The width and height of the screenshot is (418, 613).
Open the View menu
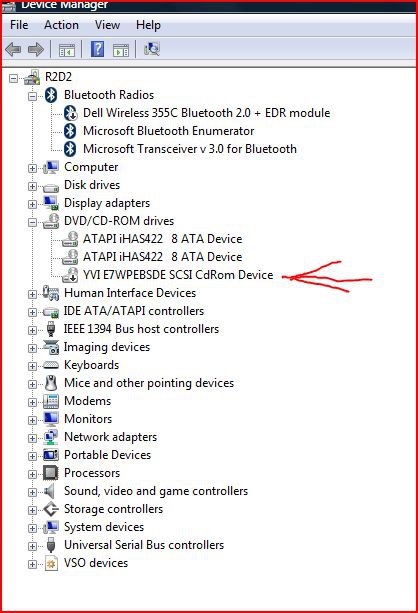tap(107, 25)
